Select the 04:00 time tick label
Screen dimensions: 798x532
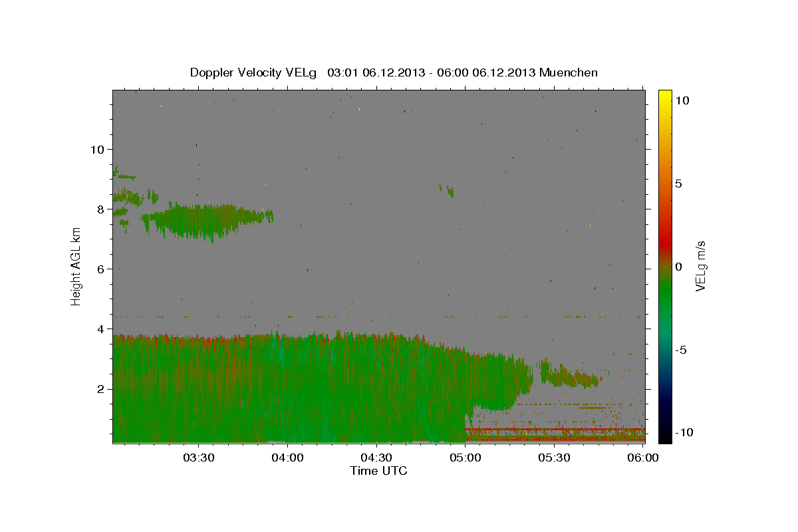point(287,458)
